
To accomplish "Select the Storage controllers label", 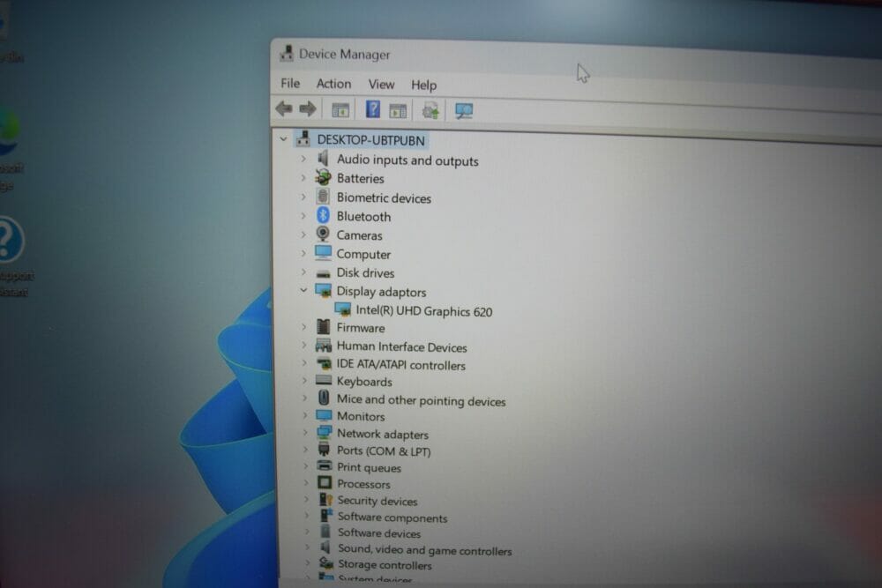I will 385,565.
